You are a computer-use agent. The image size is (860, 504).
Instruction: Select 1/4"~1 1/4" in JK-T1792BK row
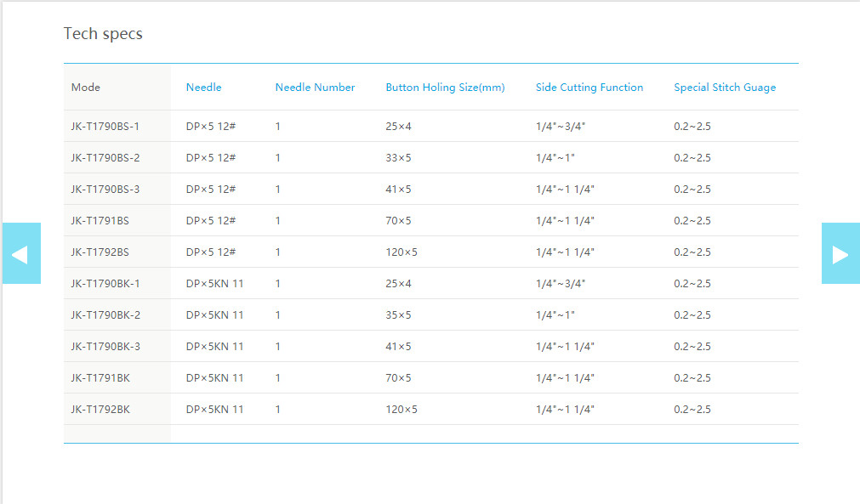(565, 409)
